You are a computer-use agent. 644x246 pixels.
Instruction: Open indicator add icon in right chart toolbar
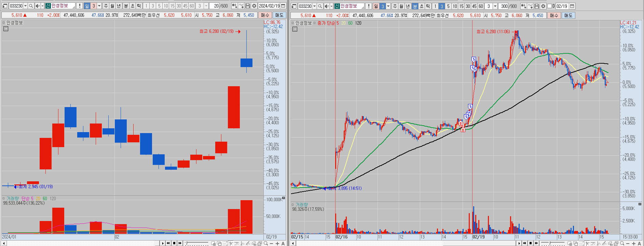click(523, 6)
